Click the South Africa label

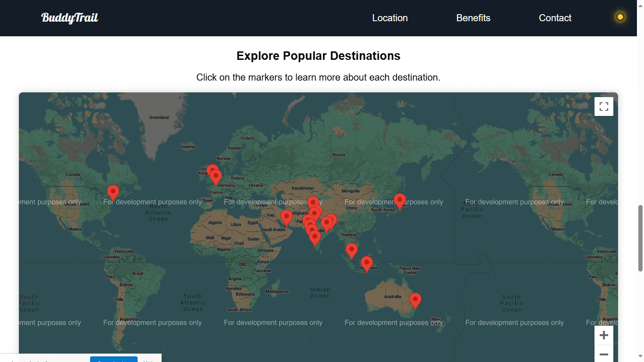pyautogui.click(x=239, y=310)
